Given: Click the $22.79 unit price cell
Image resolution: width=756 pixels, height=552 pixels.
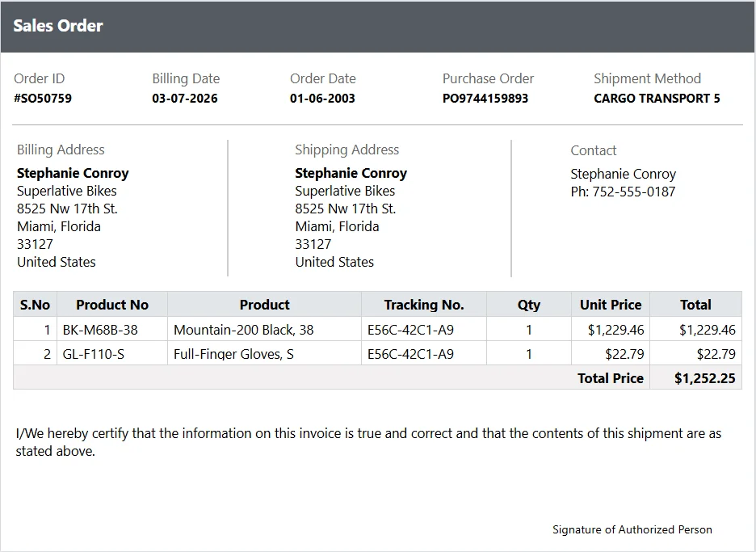Looking at the screenshot, I should click(611, 354).
